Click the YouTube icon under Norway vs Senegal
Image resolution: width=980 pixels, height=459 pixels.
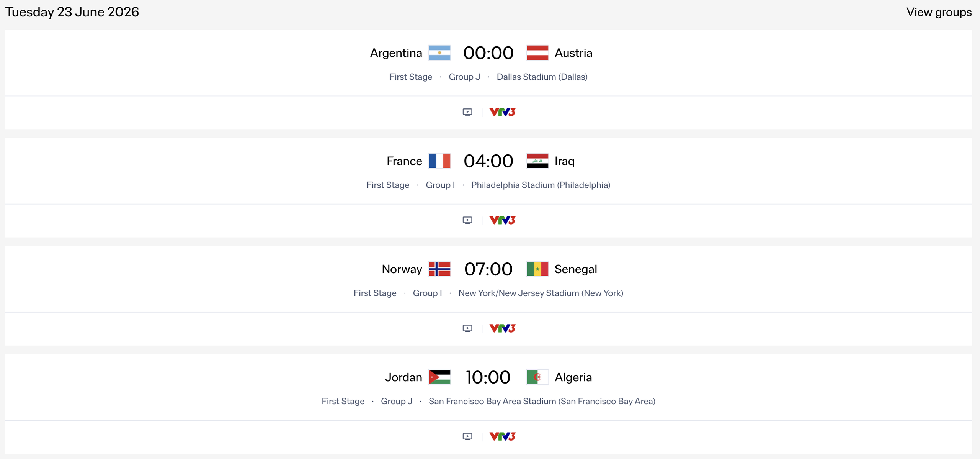467,328
